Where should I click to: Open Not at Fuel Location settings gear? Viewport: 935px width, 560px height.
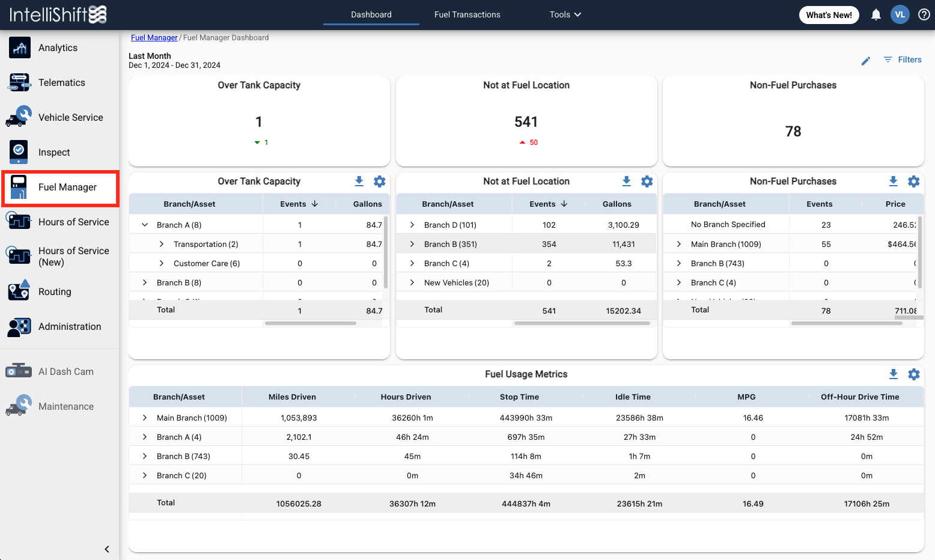tap(647, 181)
